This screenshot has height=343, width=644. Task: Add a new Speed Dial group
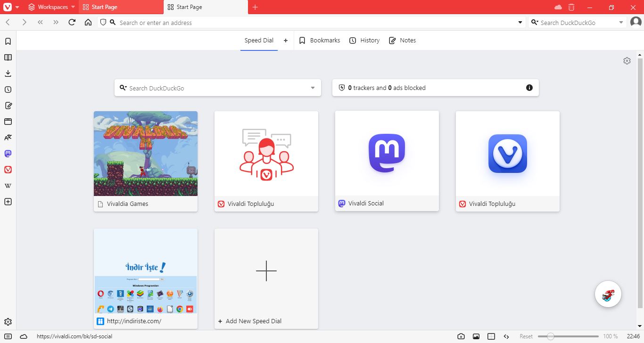[286, 41]
